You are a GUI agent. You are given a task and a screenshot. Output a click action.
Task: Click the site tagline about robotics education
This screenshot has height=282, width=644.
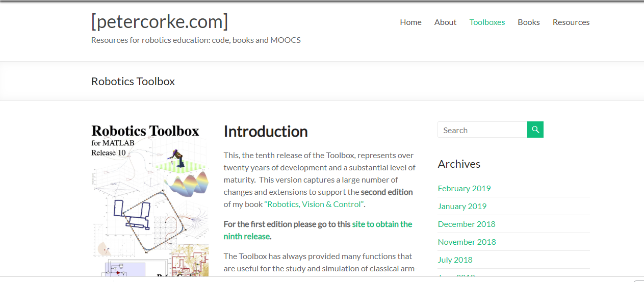click(x=196, y=40)
